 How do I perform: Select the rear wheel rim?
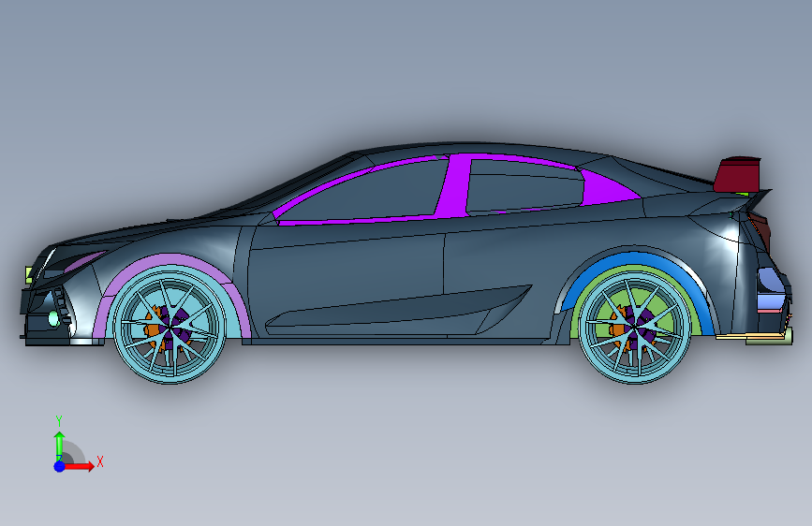click(x=635, y=327)
